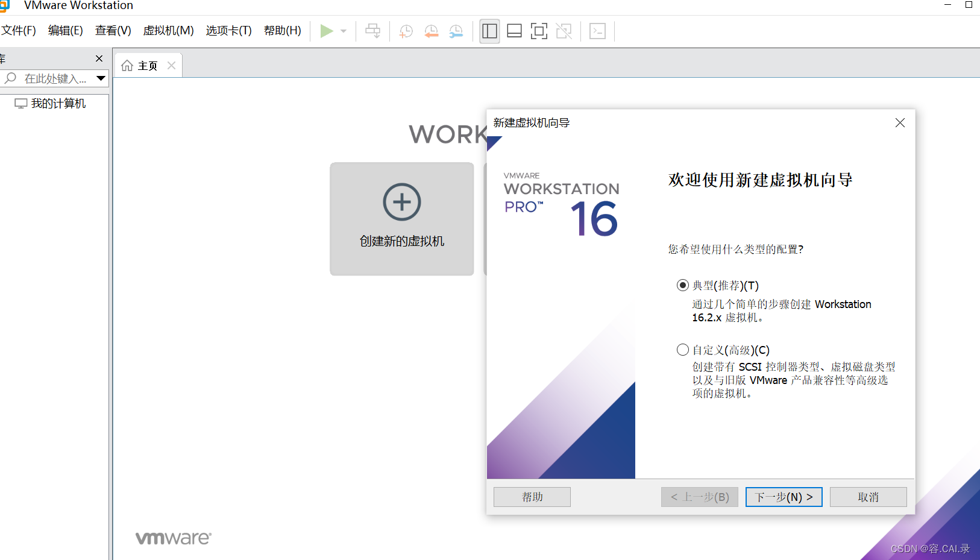Open the 查看(V) menu
This screenshot has width=980, height=560.
(113, 31)
